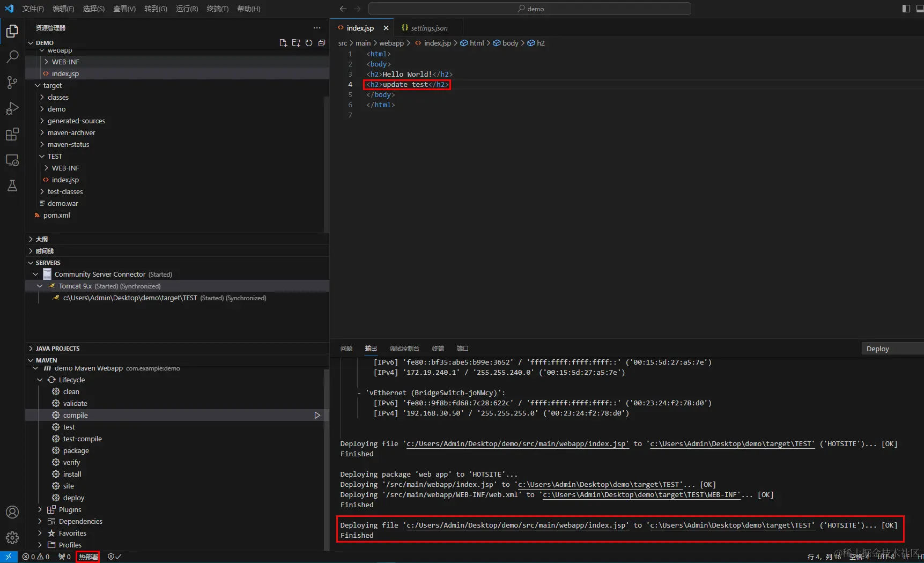Image resolution: width=924 pixels, height=563 pixels.
Task: Collapse the TEST folder
Action: [42, 156]
